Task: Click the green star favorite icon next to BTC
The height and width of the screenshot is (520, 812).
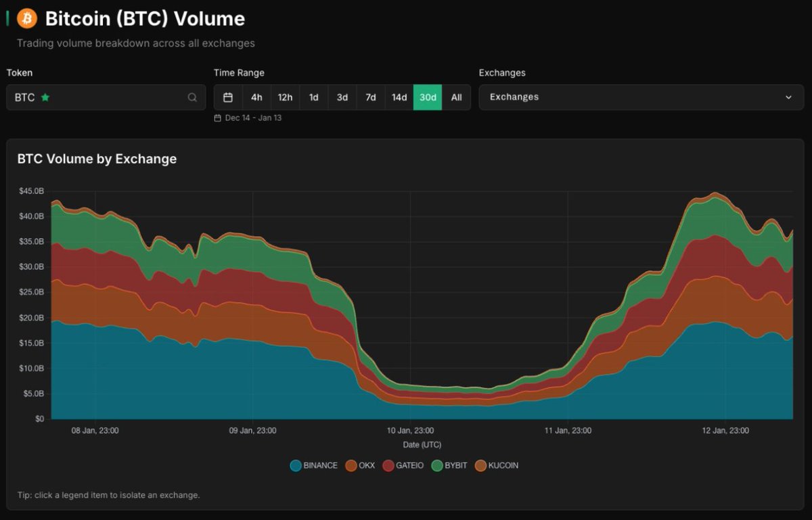Action: [45, 97]
